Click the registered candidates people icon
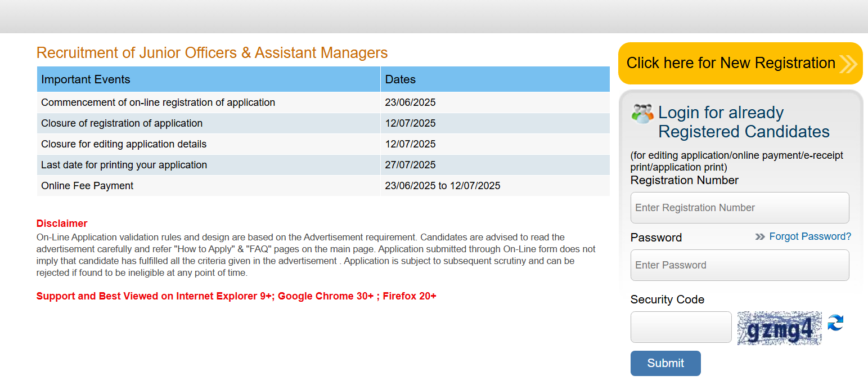The width and height of the screenshot is (868, 389). tap(642, 114)
